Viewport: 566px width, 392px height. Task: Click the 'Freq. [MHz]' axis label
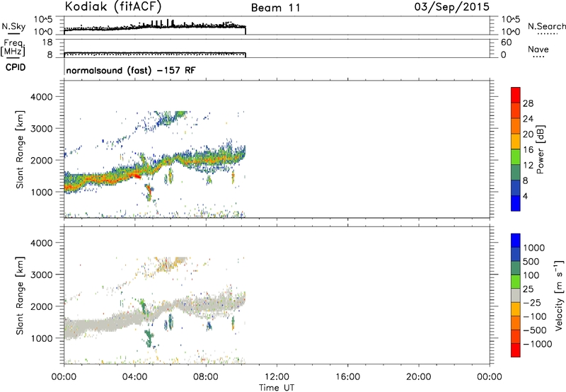tap(13, 48)
